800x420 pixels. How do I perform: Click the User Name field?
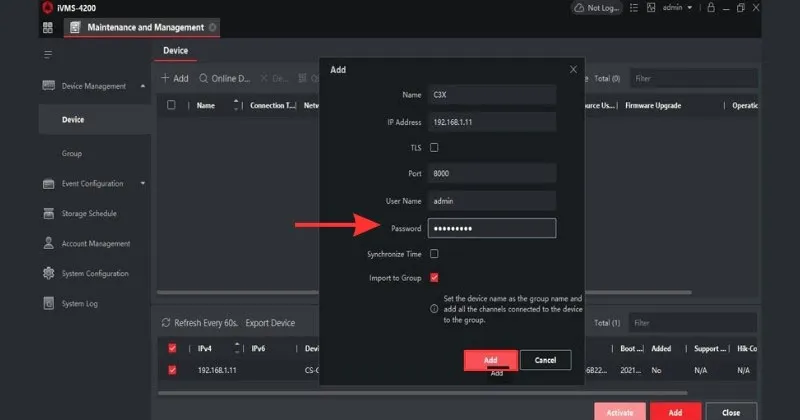click(492, 201)
